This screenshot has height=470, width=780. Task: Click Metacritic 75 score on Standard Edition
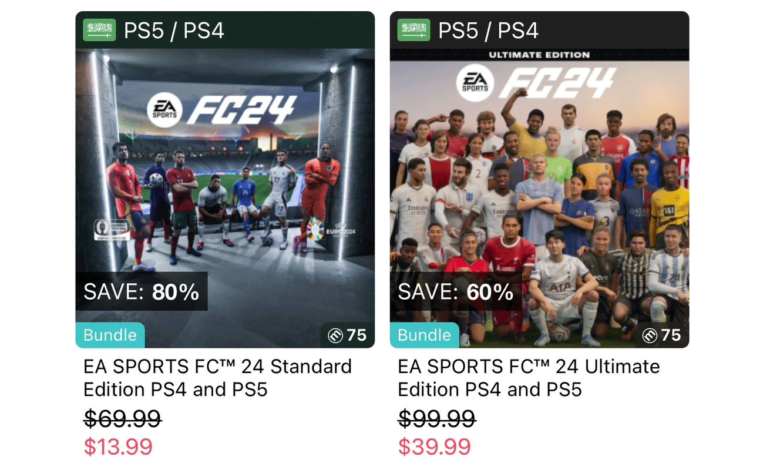[347, 335]
